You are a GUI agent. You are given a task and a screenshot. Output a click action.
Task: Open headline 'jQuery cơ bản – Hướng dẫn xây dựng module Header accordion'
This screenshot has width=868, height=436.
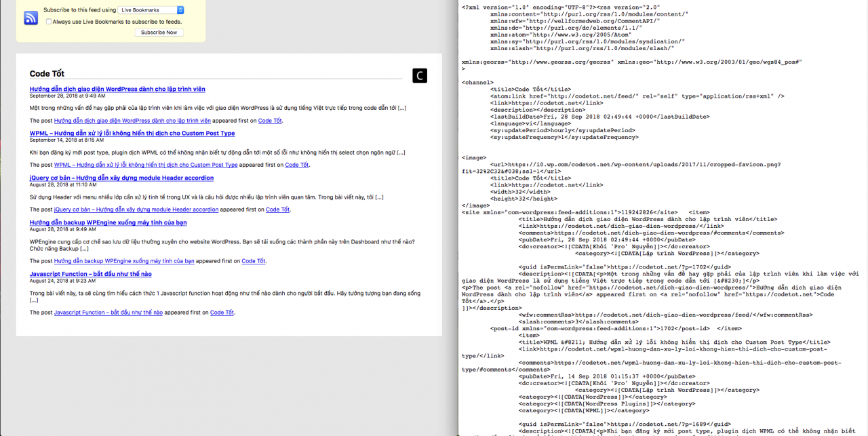tap(121, 178)
